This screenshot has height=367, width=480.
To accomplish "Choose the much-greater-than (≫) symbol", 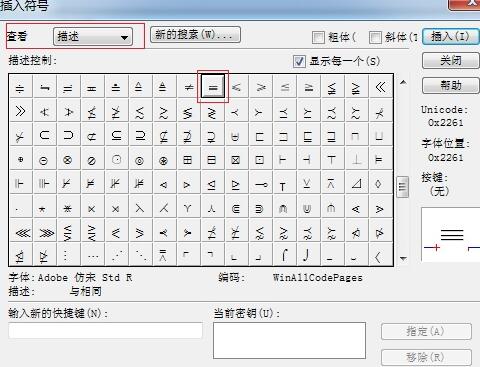I will click(x=21, y=111).
